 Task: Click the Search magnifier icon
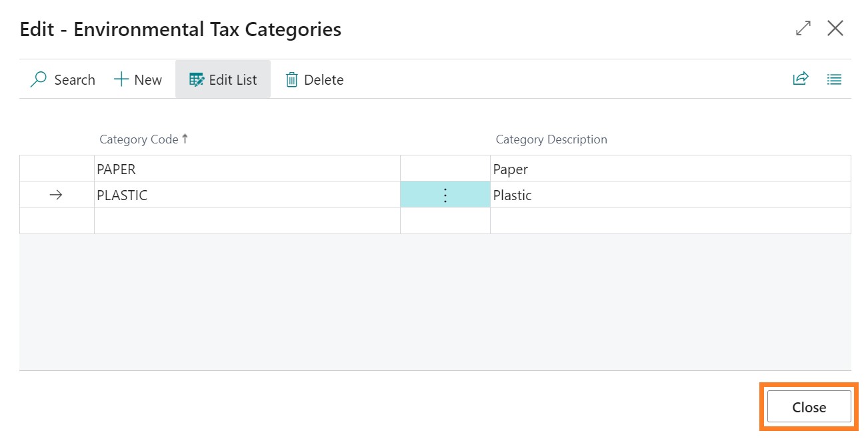tap(39, 79)
